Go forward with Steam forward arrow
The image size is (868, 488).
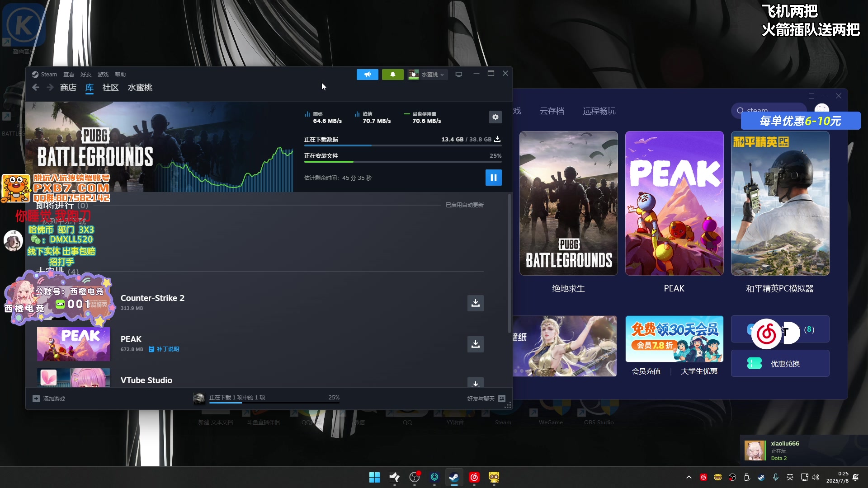click(x=50, y=87)
